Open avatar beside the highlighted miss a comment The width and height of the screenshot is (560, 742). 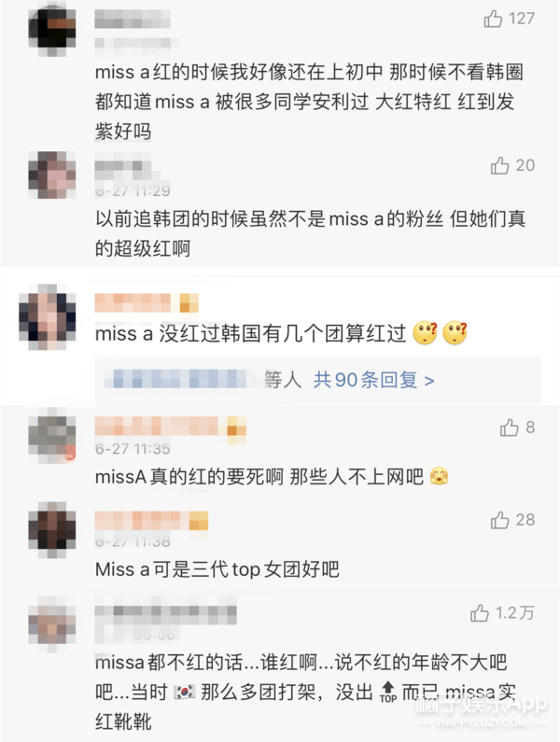[x=48, y=317]
